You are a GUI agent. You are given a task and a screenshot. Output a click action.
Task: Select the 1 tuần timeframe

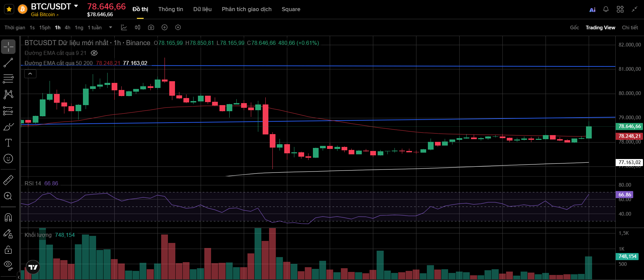pos(95,28)
